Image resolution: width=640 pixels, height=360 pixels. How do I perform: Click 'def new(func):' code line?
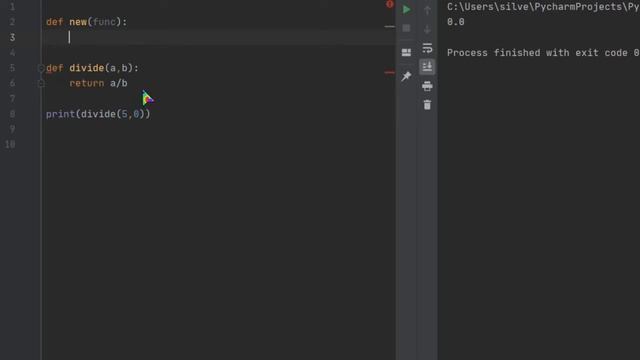tap(87, 22)
